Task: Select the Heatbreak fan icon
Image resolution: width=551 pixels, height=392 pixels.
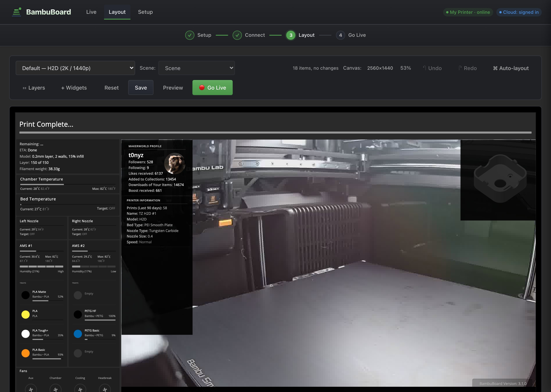Action: coord(105,388)
